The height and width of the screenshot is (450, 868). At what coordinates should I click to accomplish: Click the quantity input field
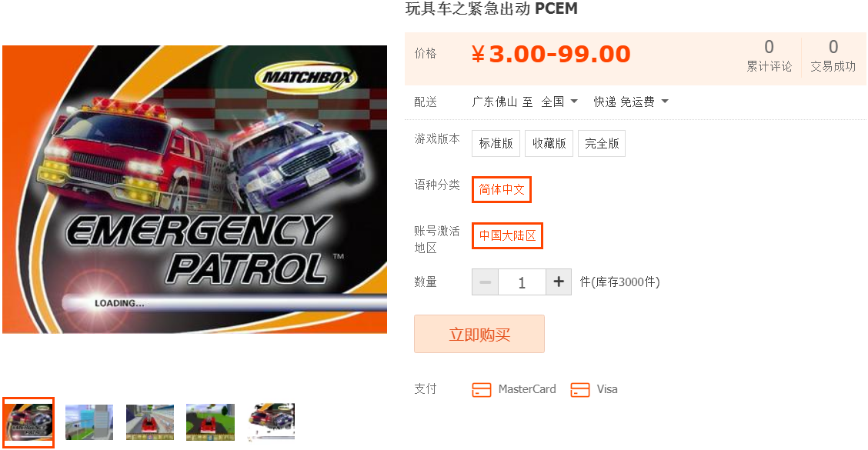point(522,282)
